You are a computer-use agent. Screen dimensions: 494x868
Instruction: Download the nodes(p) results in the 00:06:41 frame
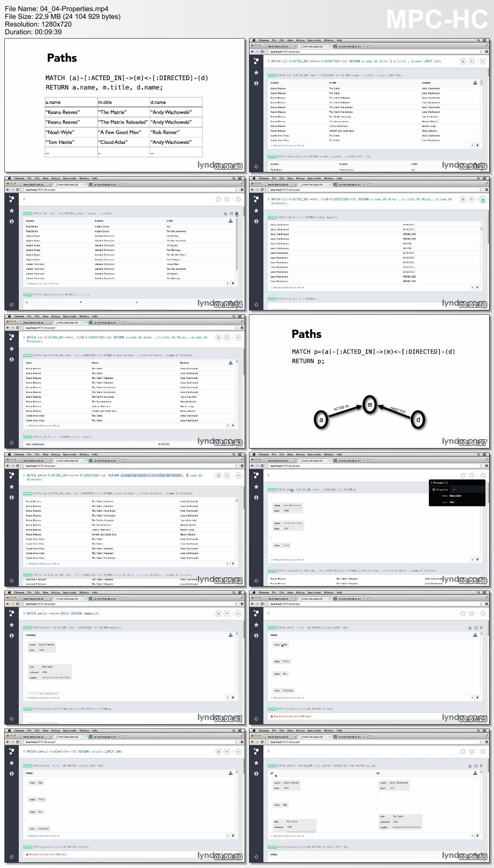click(231, 635)
